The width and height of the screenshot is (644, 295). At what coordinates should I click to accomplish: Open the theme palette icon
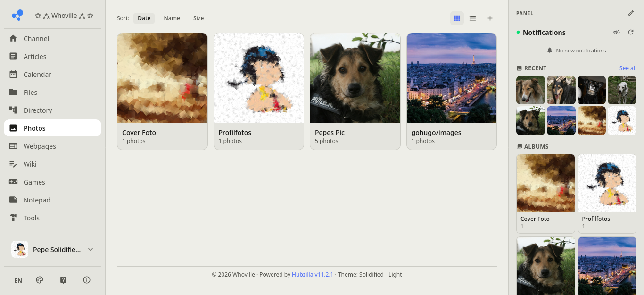coord(40,280)
